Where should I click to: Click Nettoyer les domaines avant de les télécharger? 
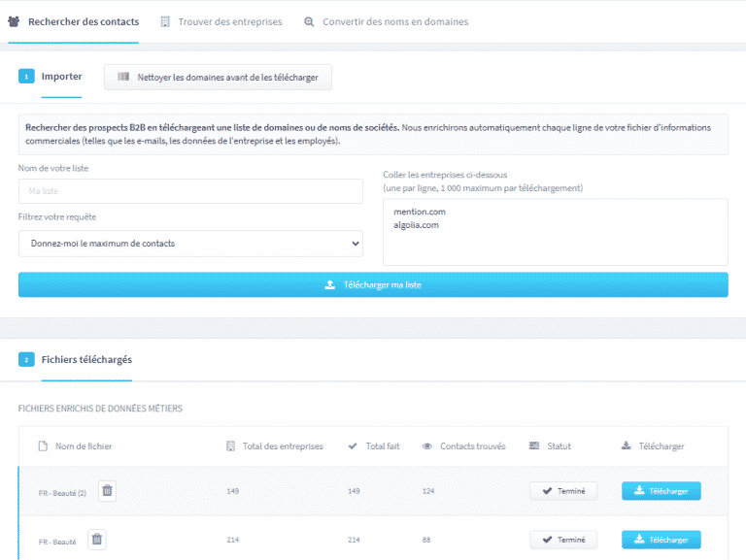pyautogui.click(x=218, y=77)
